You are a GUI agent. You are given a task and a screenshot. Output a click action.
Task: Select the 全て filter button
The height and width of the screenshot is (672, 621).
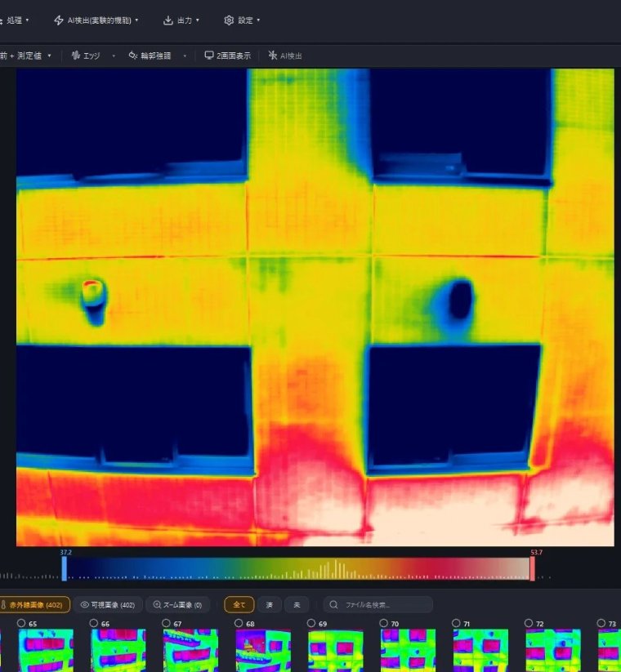(239, 605)
